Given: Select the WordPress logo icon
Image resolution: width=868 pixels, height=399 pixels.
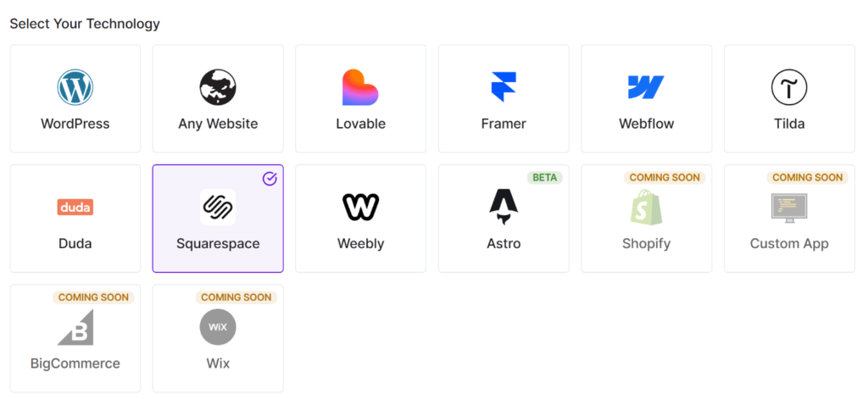Looking at the screenshot, I should [x=75, y=87].
